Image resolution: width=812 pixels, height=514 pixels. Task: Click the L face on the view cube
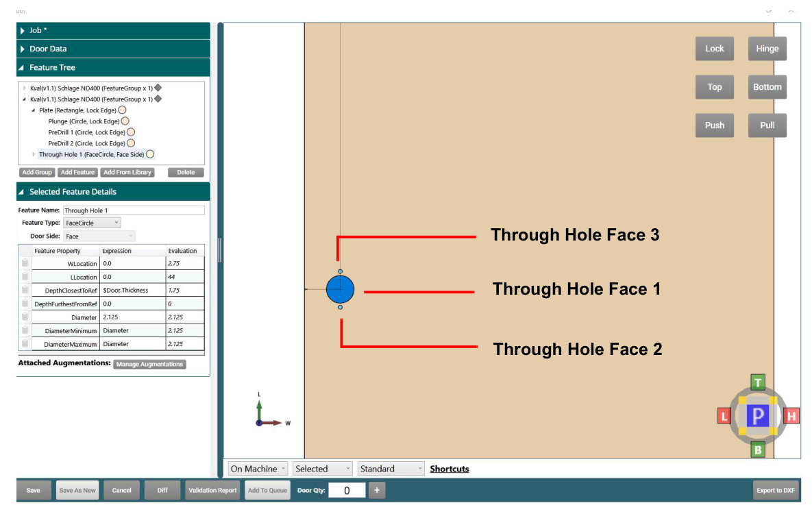(724, 416)
